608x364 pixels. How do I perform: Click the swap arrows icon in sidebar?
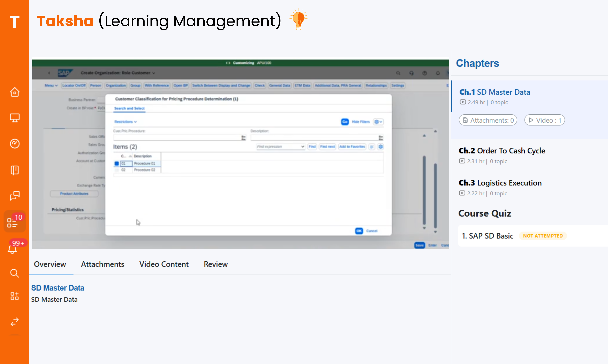[14, 322]
